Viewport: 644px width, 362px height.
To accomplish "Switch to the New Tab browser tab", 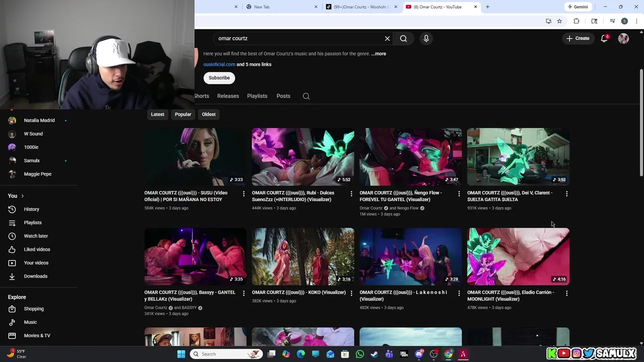I will click(x=282, y=7).
